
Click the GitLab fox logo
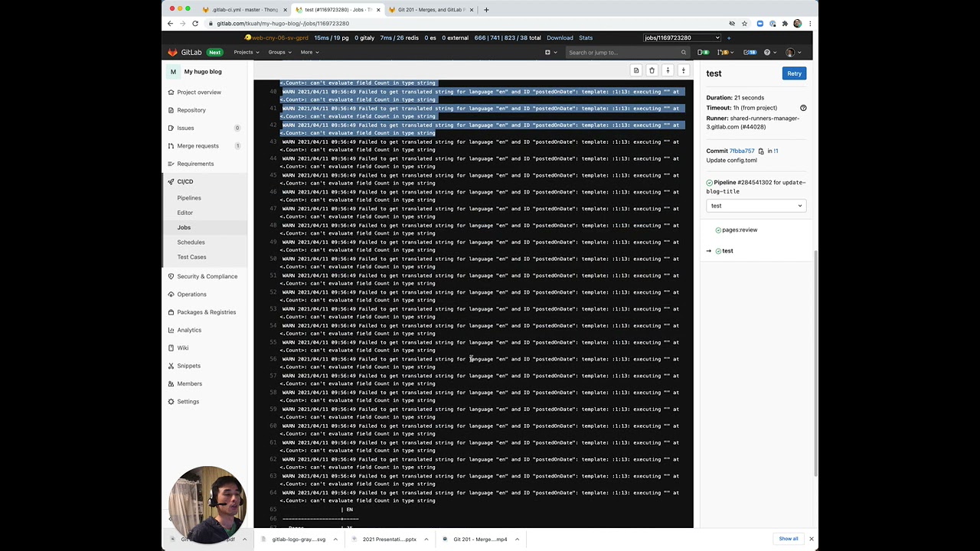click(172, 52)
